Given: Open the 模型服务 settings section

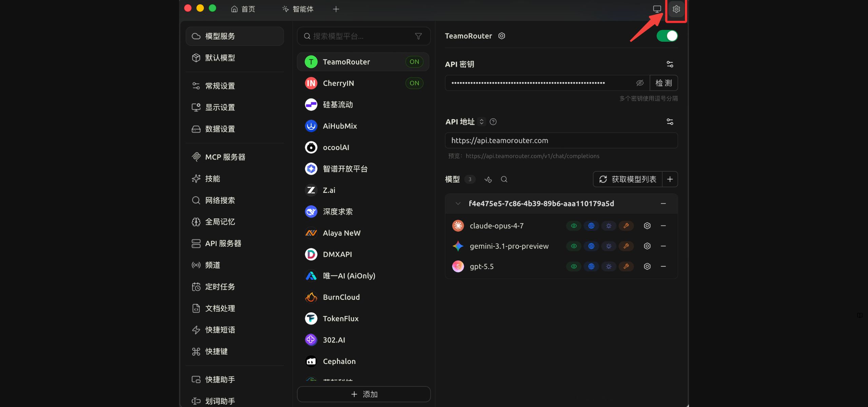Looking at the screenshot, I should click(x=235, y=36).
